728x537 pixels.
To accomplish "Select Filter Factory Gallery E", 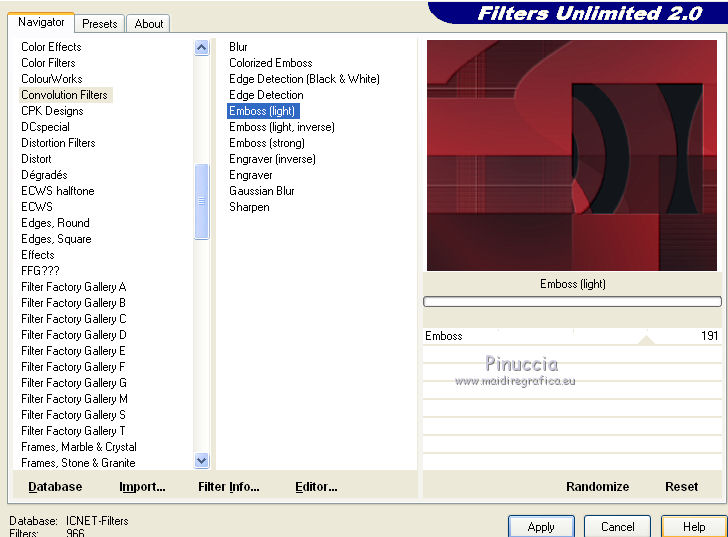I will tap(73, 351).
